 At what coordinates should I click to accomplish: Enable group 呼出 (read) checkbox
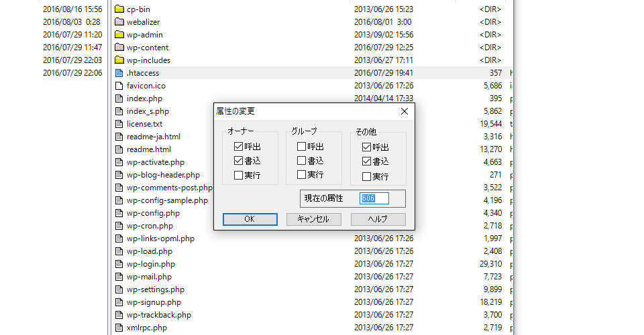pyautogui.click(x=301, y=146)
